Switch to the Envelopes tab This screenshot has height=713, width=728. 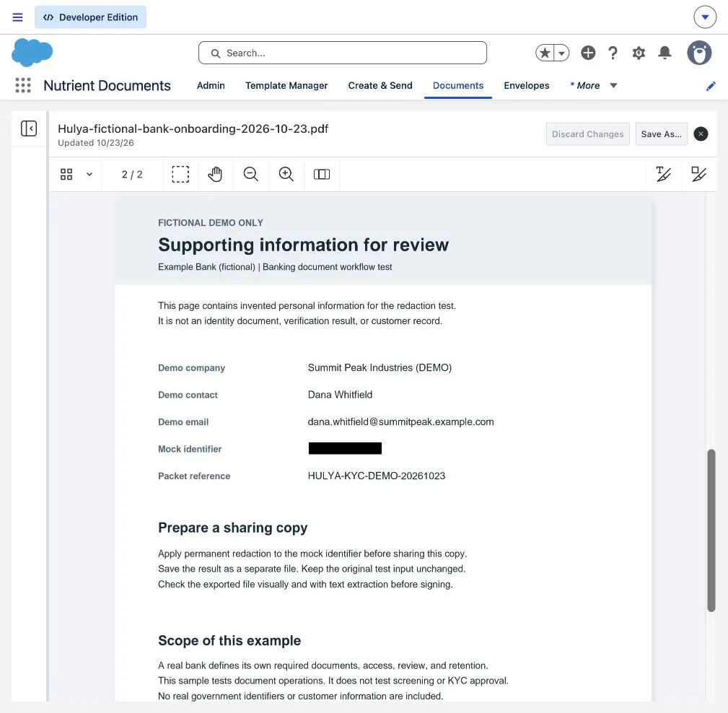(527, 85)
